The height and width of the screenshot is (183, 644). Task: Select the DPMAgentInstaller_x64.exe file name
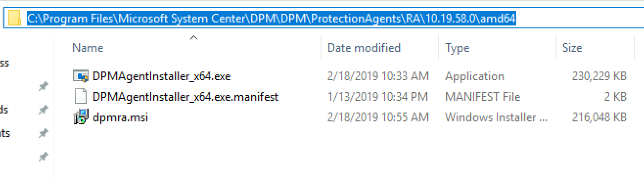(x=161, y=76)
